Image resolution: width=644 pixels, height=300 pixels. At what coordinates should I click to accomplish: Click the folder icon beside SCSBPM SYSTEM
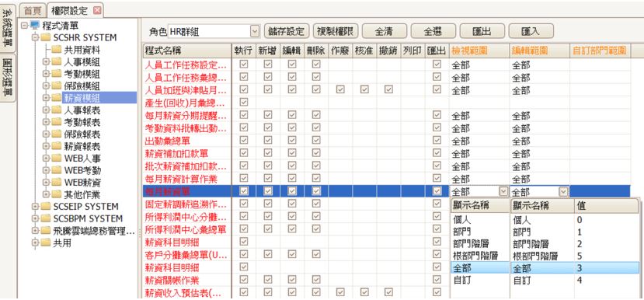[46, 218]
